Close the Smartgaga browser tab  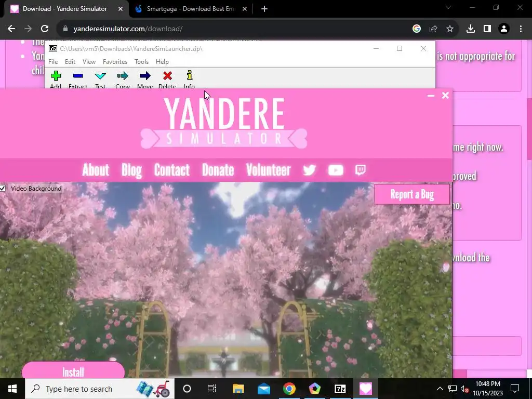coord(245,9)
